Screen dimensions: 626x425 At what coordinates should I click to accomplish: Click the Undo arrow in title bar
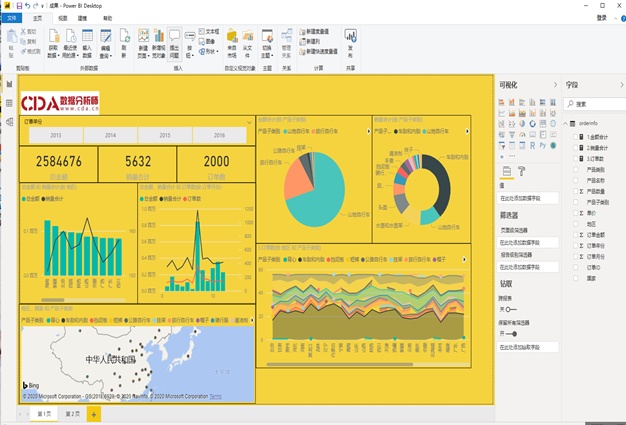pyautogui.click(x=27, y=6)
